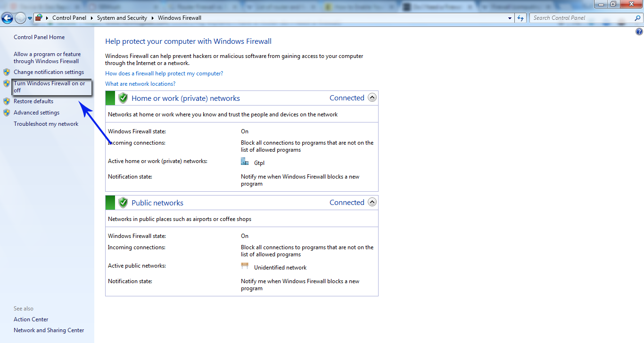The height and width of the screenshot is (343, 644).
Task: Click shield icon beside Restore defaults
Action: (7, 101)
